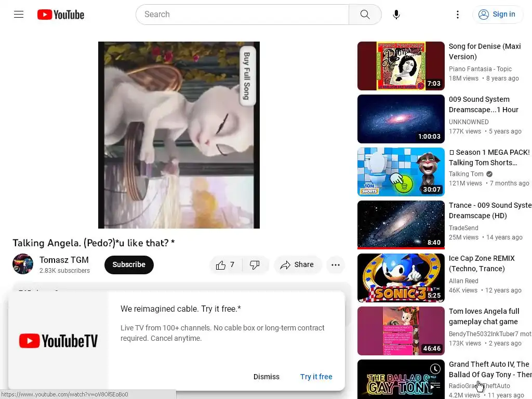
Task: Open Tomasz TGM channel avatar
Action: coord(23,264)
